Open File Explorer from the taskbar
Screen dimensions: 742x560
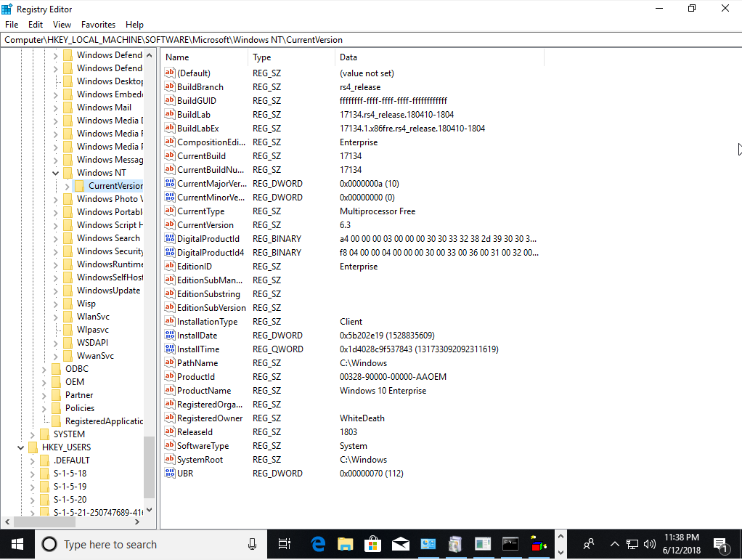[x=346, y=544]
